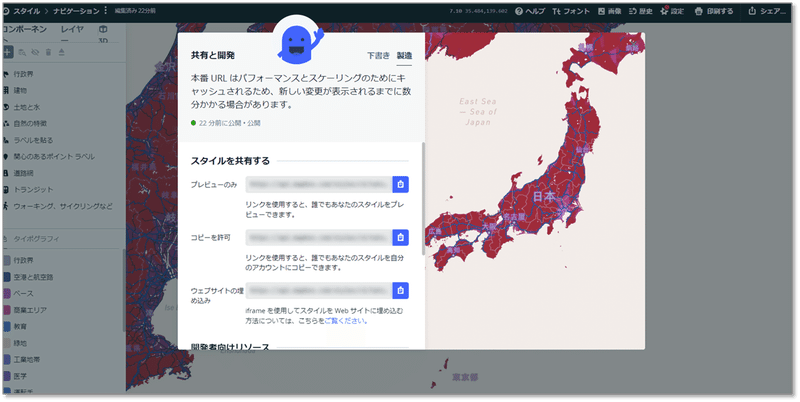The width and height of the screenshot is (800, 402).
Task: Click the 行政界 color swatch
Action: point(7,260)
